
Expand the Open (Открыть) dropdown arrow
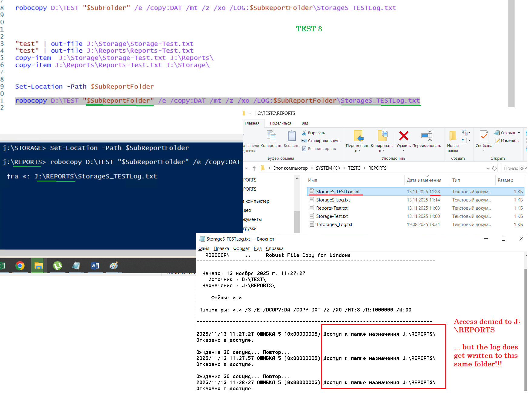click(519, 133)
